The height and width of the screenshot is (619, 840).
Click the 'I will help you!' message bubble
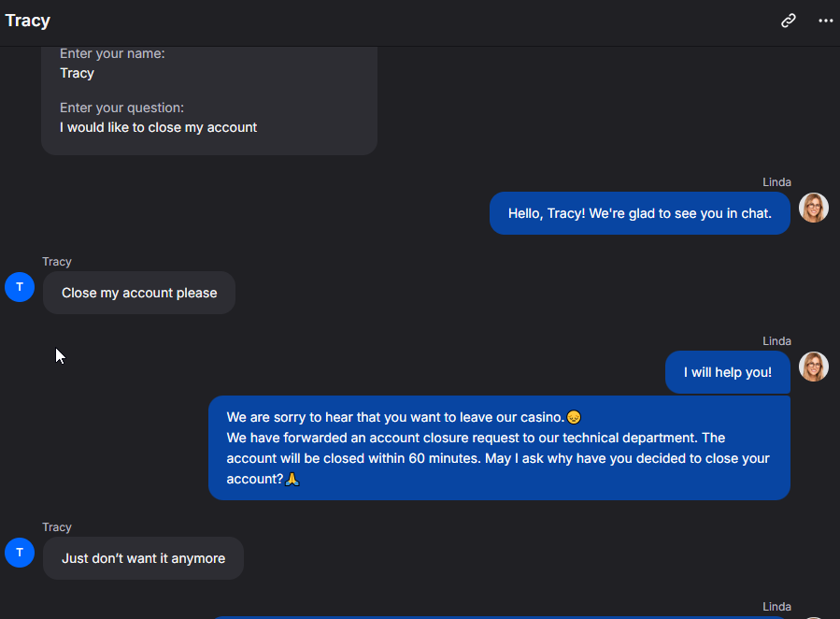point(728,372)
